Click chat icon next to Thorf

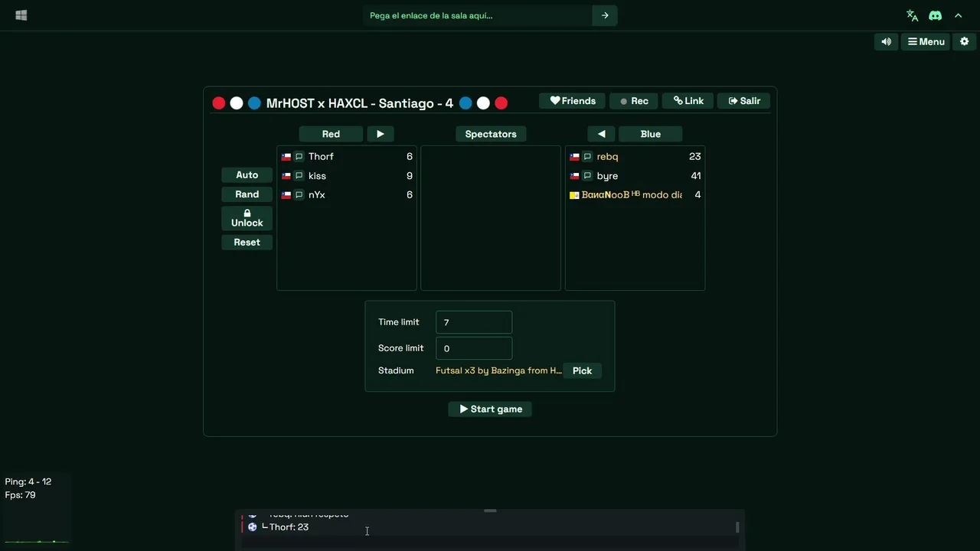(x=299, y=157)
